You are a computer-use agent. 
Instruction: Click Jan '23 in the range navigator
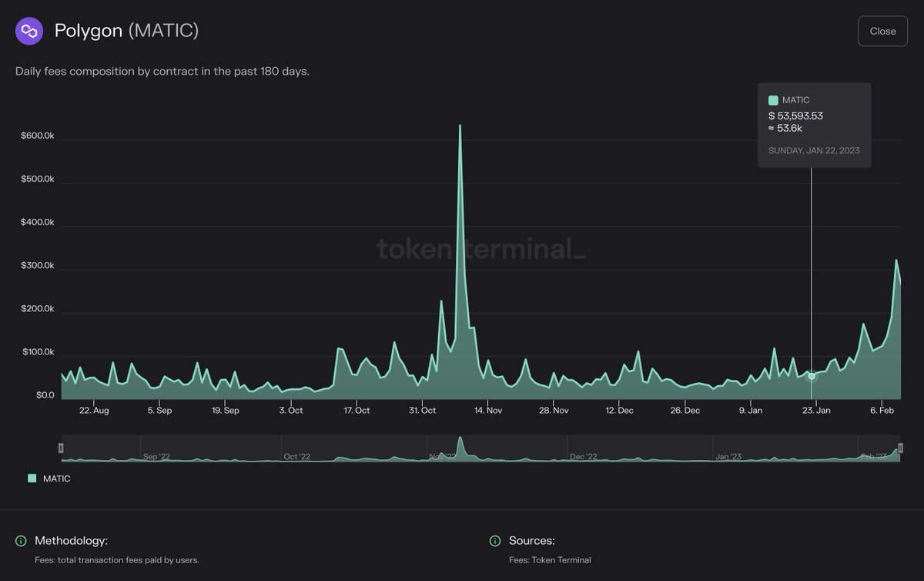pos(728,457)
